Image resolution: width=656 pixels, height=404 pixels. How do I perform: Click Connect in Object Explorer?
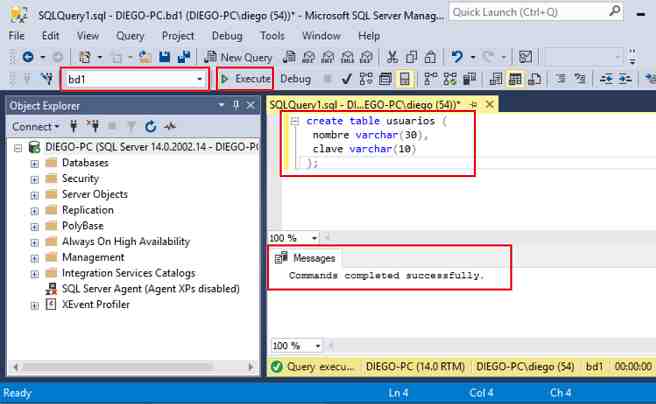pyautogui.click(x=35, y=126)
